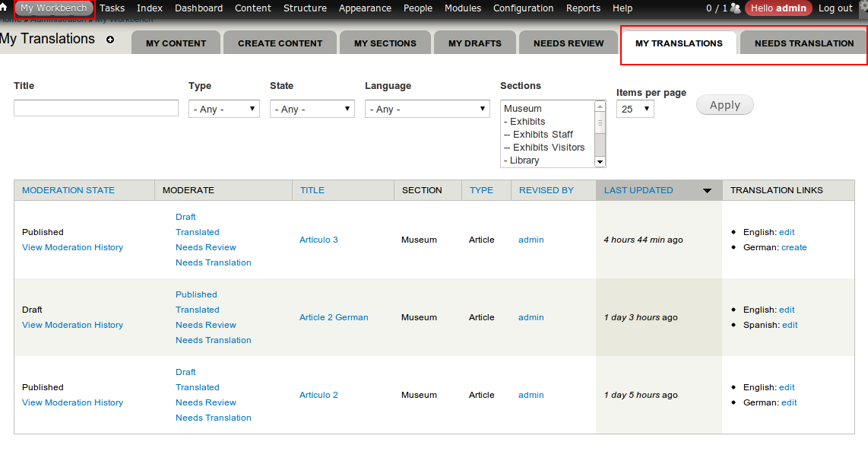Open the Language filter dropdown
Viewport: 868px width, 461px height.
[x=426, y=109]
